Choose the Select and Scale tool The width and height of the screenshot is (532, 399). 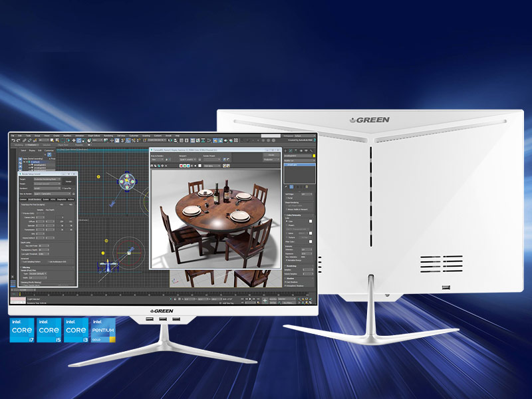(x=84, y=140)
